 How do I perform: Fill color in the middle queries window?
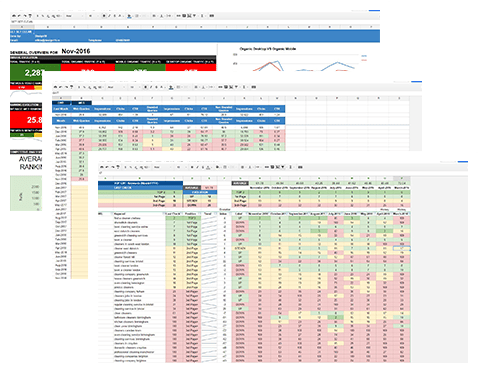pos(171,87)
